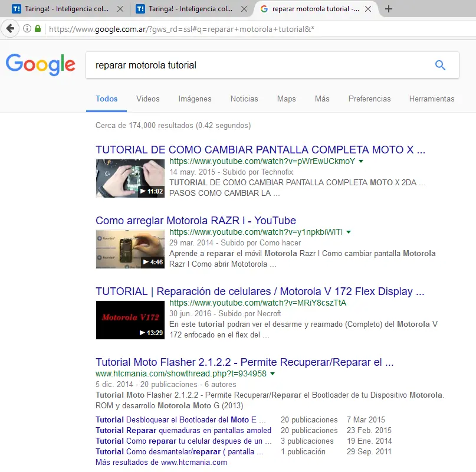This screenshot has width=476, height=472.
Task: Expand the dropdown arrow after the pWrEwUCkmoY URL
Action: (x=361, y=161)
